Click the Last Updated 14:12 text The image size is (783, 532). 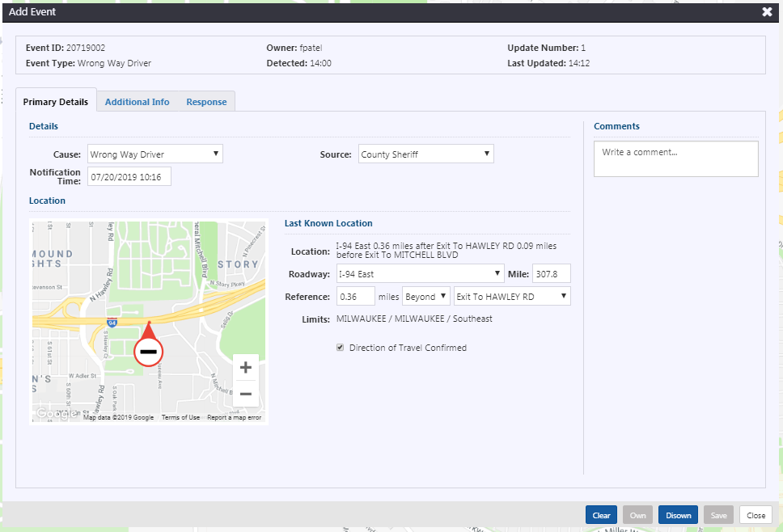548,63
